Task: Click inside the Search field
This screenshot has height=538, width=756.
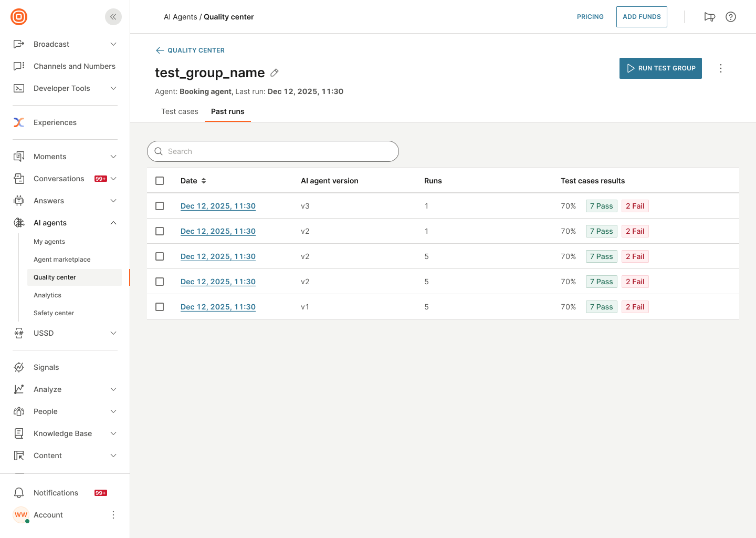Action: 273,151
